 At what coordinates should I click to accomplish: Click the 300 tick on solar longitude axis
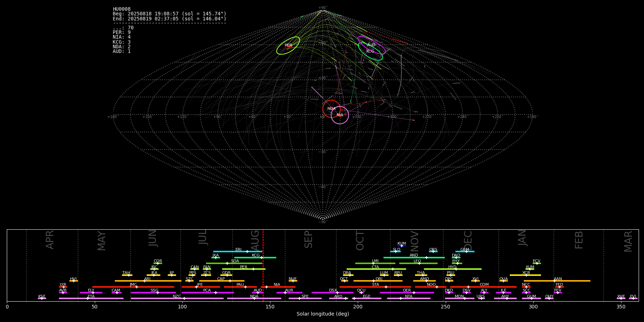[x=533, y=307]
